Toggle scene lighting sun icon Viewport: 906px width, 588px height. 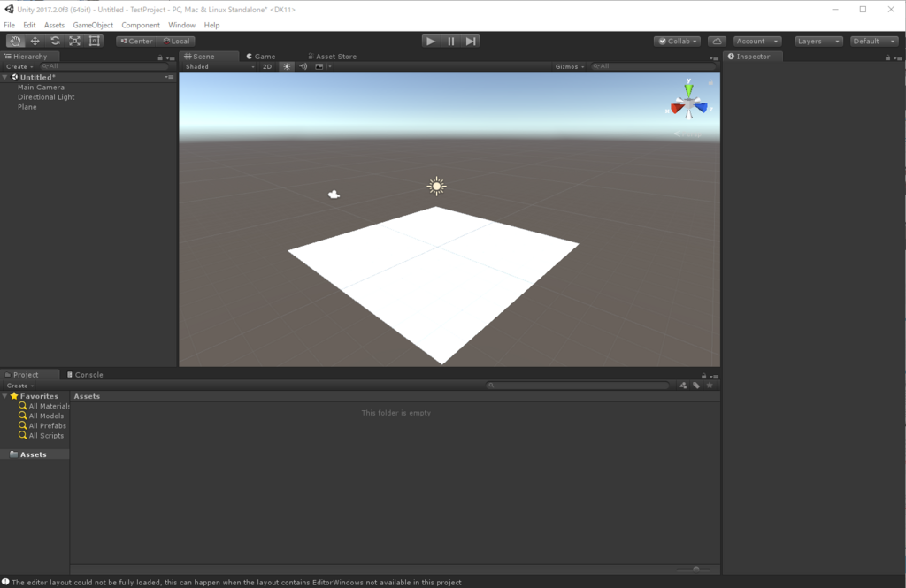tap(287, 66)
